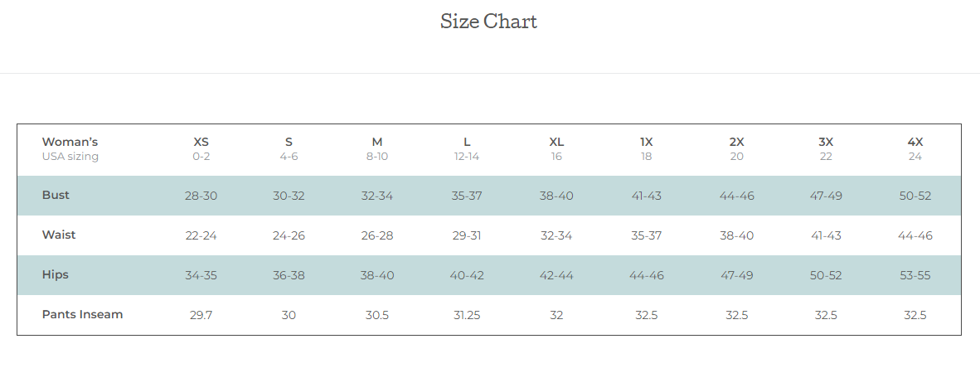The image size is (980, 373).
Task: Click hips measurement 53-55 for 4X
Action: tap(915, 276)
